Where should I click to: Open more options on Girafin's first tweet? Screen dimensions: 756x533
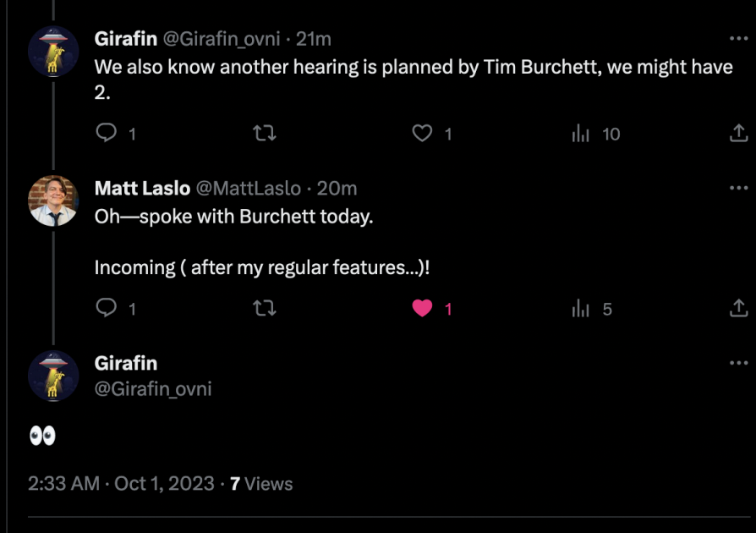[x=738, y=39]
